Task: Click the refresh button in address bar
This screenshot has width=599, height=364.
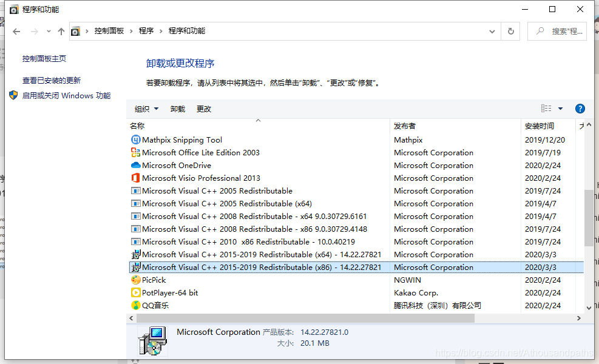Action: (511, 32)
